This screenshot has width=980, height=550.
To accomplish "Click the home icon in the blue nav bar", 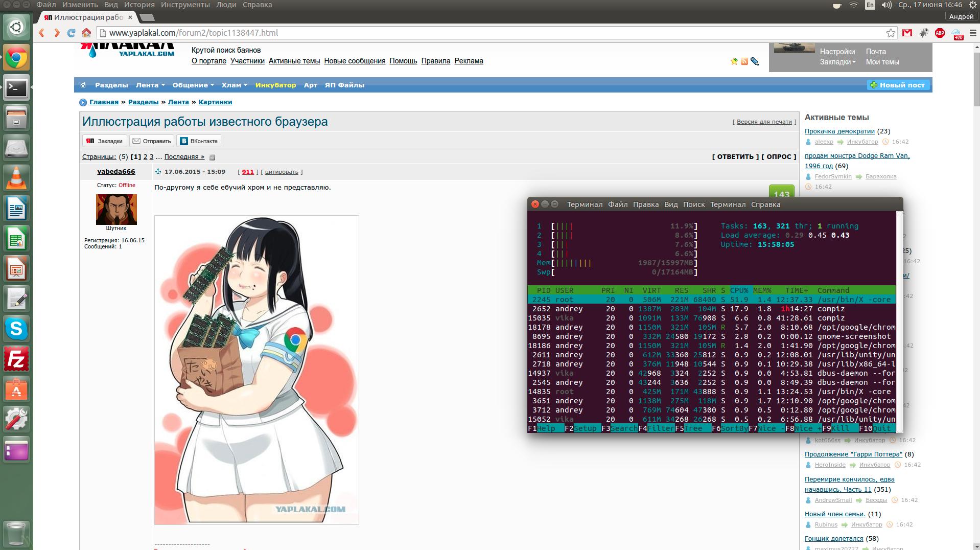I will coord(83,85).
